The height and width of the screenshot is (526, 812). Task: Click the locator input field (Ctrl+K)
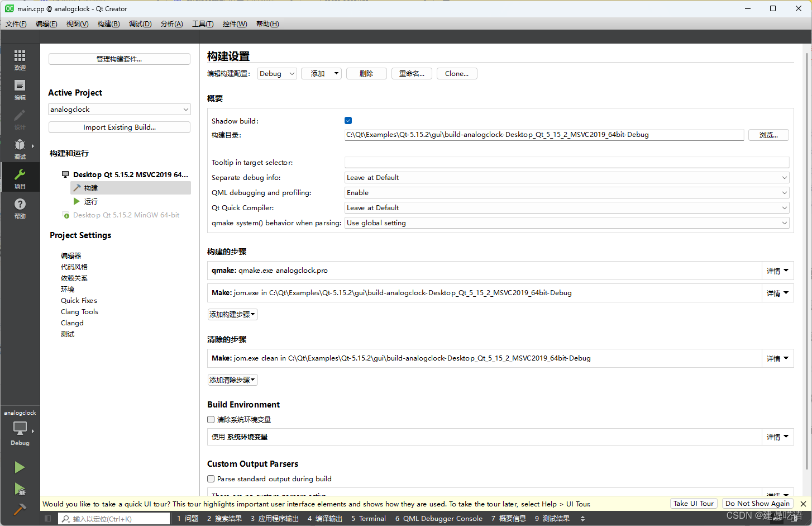click(x=114, y=519)
